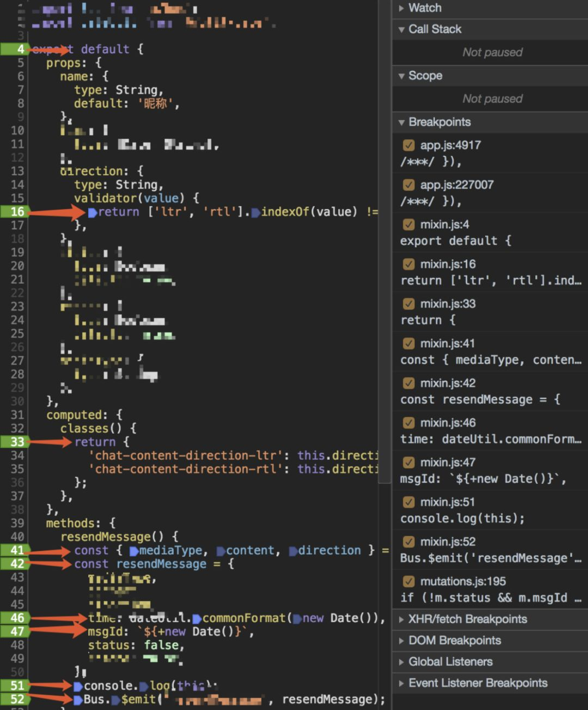Screen dimensions: 588x710
Task: Click the inline marker before direction on line 41
Action: [x=293, y=551]
